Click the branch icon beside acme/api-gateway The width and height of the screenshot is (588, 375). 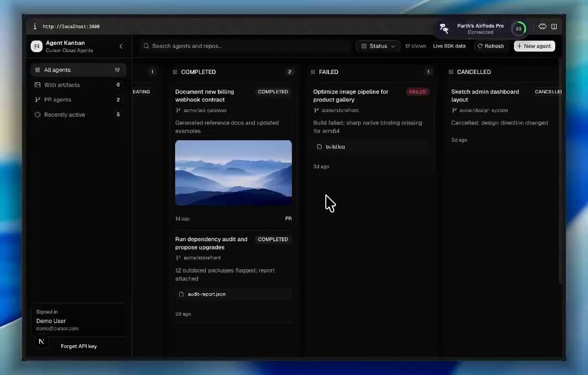pyautogui.click(x=178, y=110)
